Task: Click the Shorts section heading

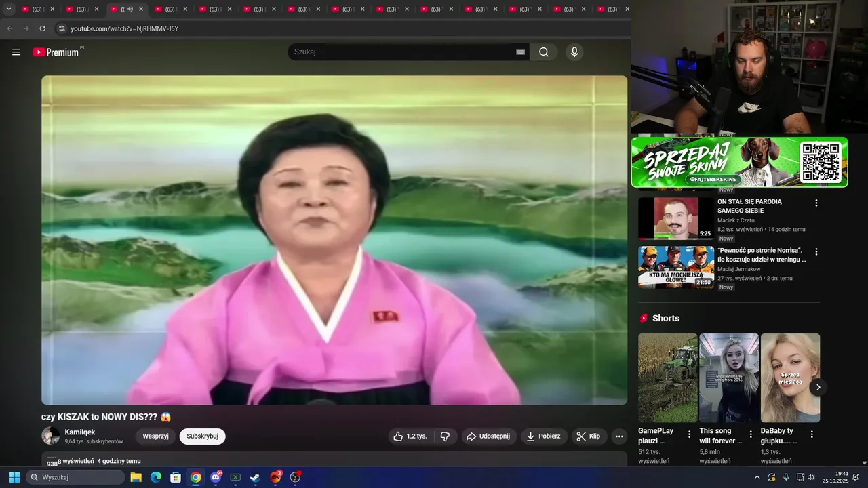Action: [x=666, y=318]
